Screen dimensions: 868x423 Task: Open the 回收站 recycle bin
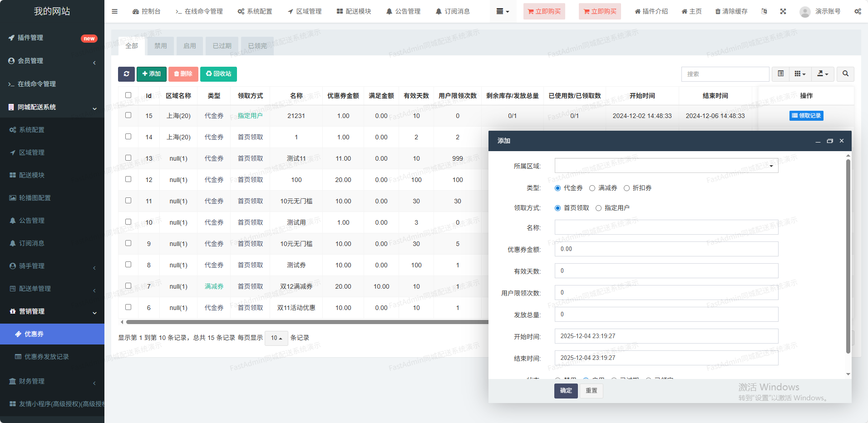(x=218, y=74)
